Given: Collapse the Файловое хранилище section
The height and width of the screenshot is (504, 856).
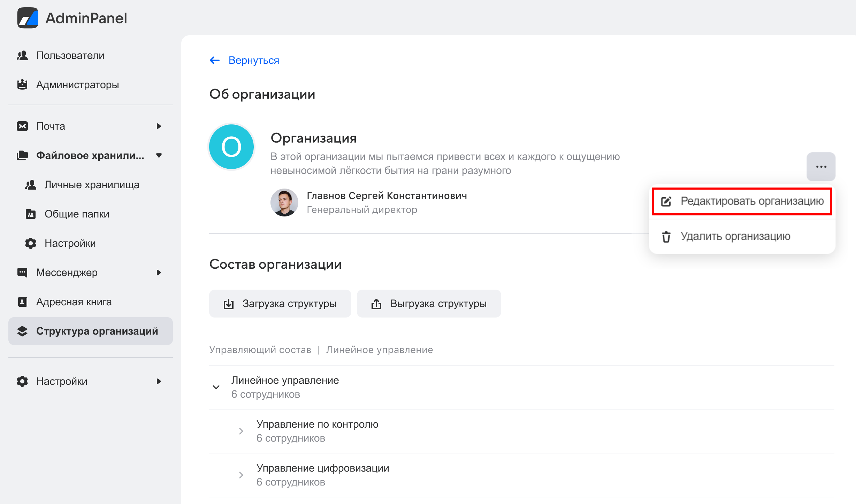Looking at the screenshot, I should click(159, 155).
